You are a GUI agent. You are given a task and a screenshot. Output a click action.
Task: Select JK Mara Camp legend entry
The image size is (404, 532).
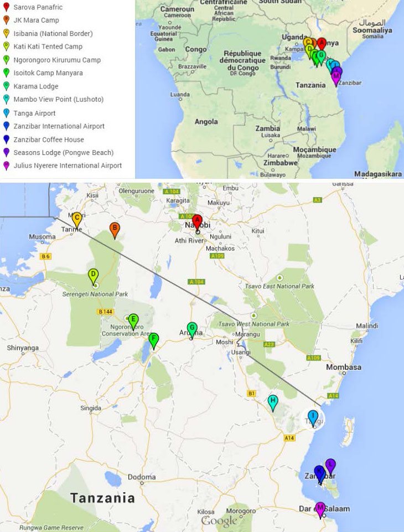tap(36, 20)
